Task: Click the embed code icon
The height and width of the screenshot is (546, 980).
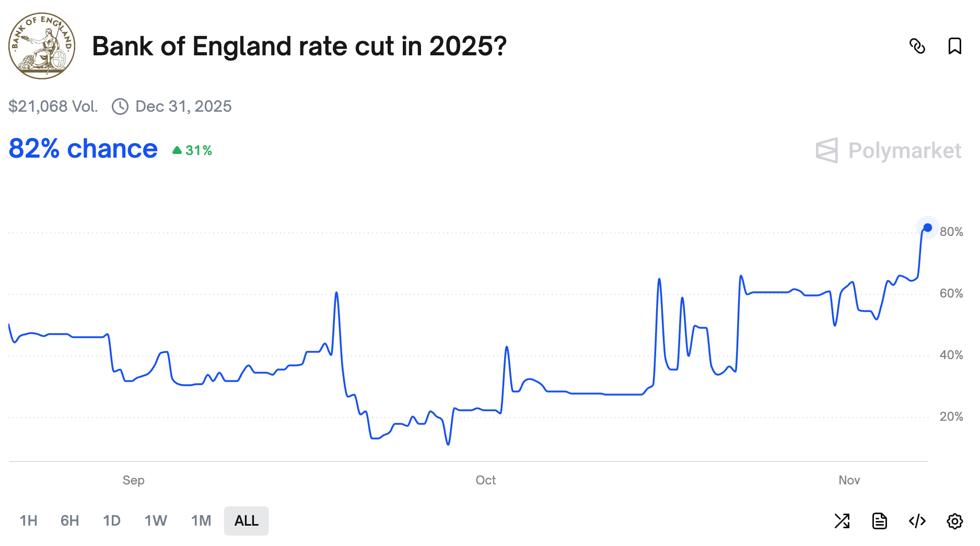Action: pos(917,520)
